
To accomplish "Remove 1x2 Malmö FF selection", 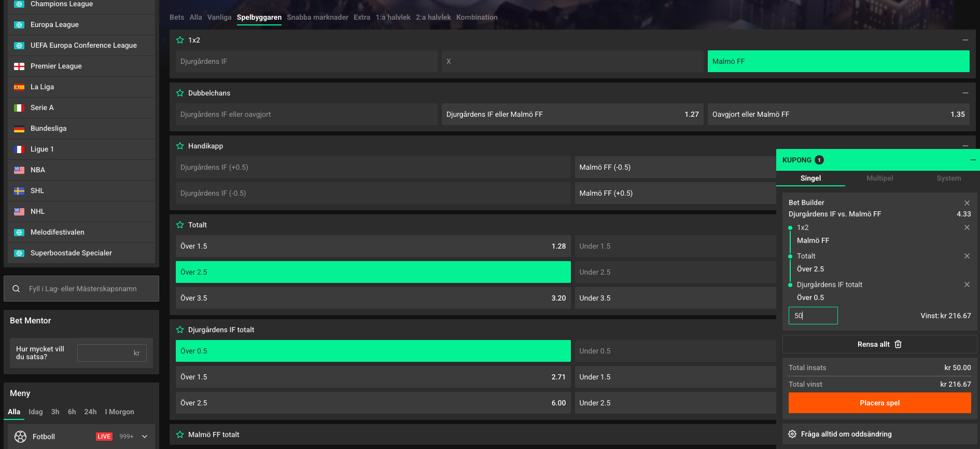I will coord(967,227).
